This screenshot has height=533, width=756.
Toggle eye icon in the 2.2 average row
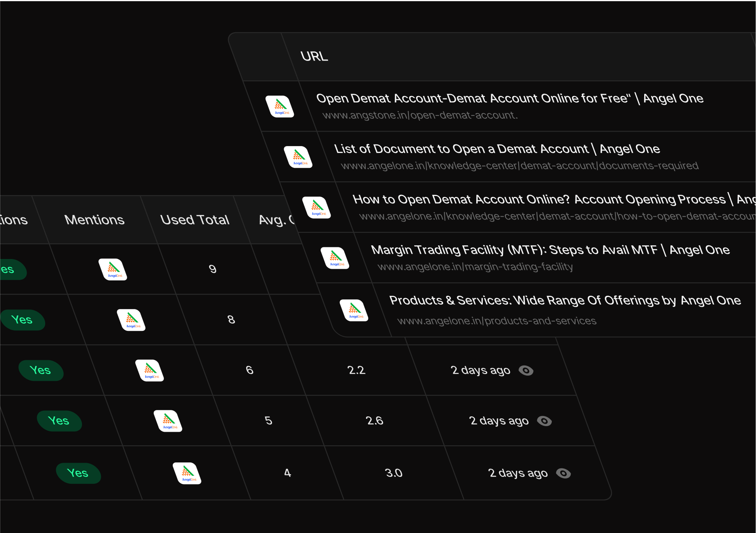coord(526,370)
